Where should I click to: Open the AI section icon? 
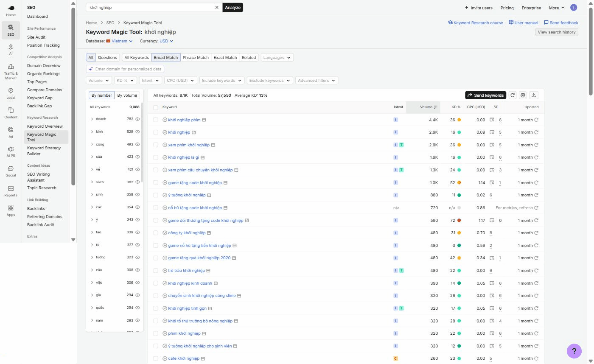coord(11,49)
